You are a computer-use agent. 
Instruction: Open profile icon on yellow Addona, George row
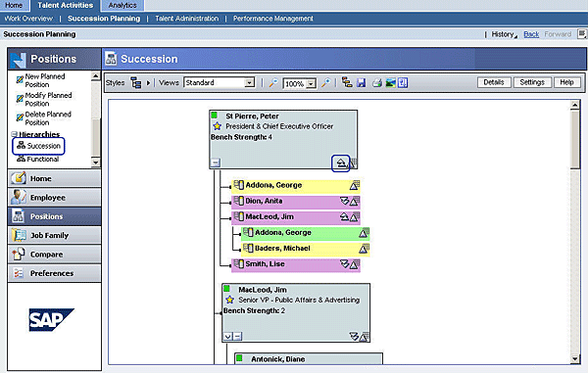355,185
